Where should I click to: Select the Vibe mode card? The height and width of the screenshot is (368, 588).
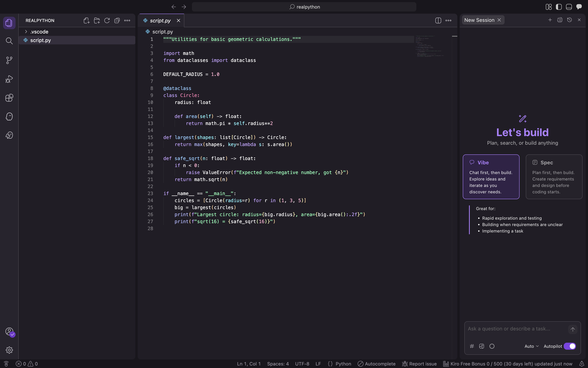(x=491, y=177)
